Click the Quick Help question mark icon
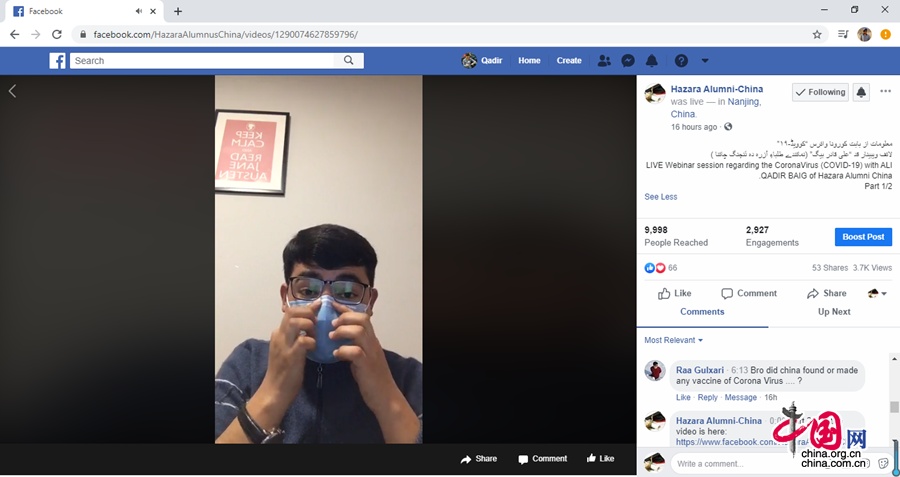 coord(681,61)
